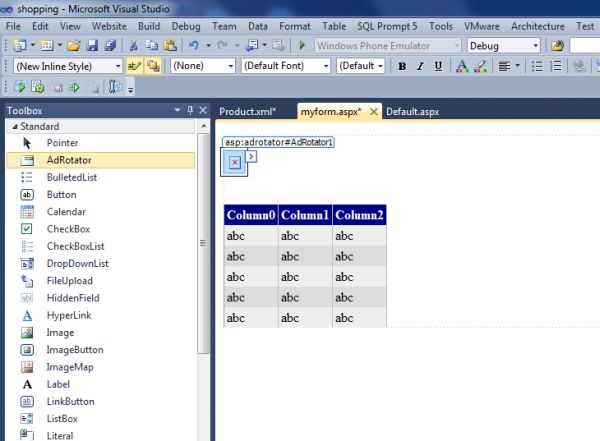This screenshot has height=441, width=600.
Task: Select Button control in Toolbox
Action: [100, 194]
